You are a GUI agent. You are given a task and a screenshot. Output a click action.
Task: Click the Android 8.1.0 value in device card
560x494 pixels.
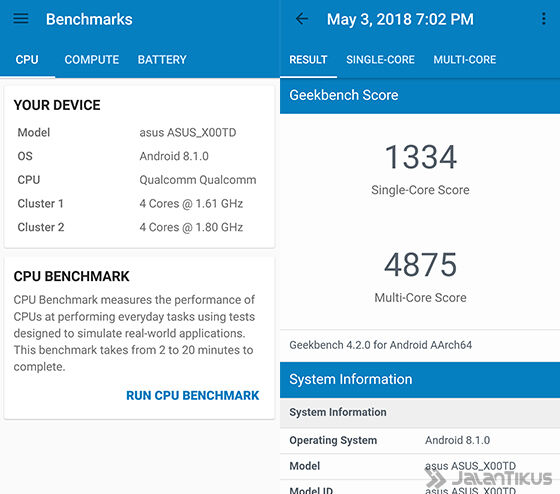pyautogui.click(x=174, y=156)
